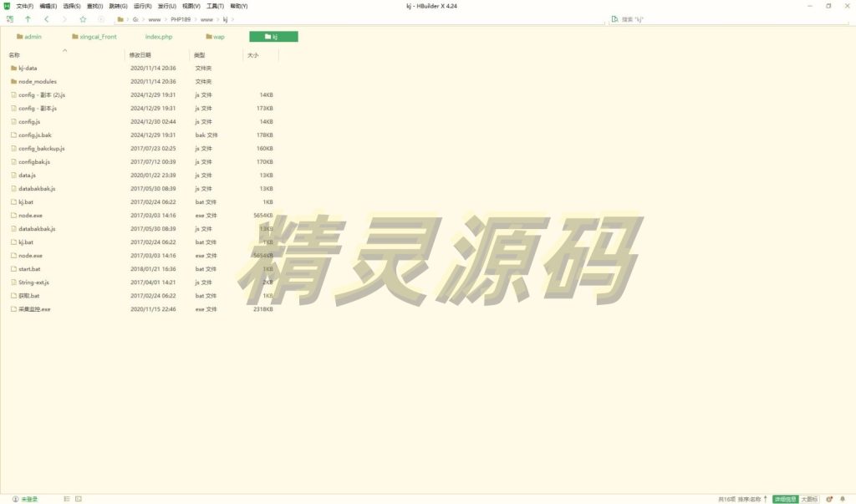Click the file icon of 获取.bat

point(13,295)
